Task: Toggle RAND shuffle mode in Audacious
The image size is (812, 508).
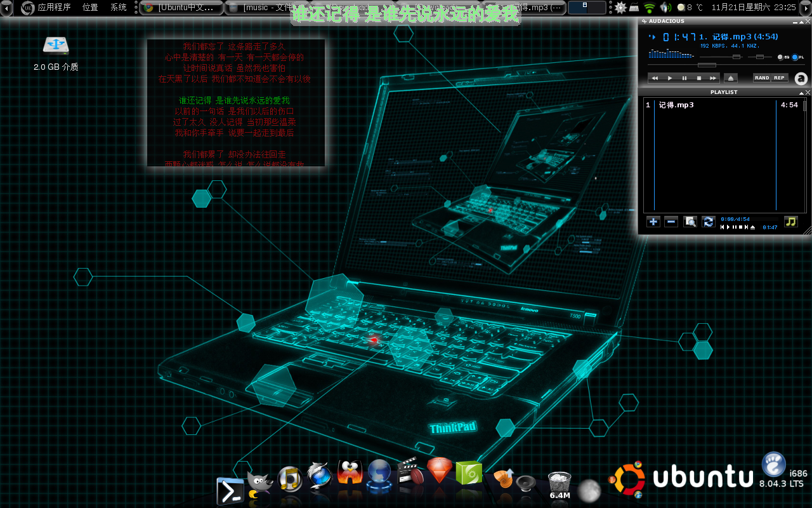Action: [762, 77]
